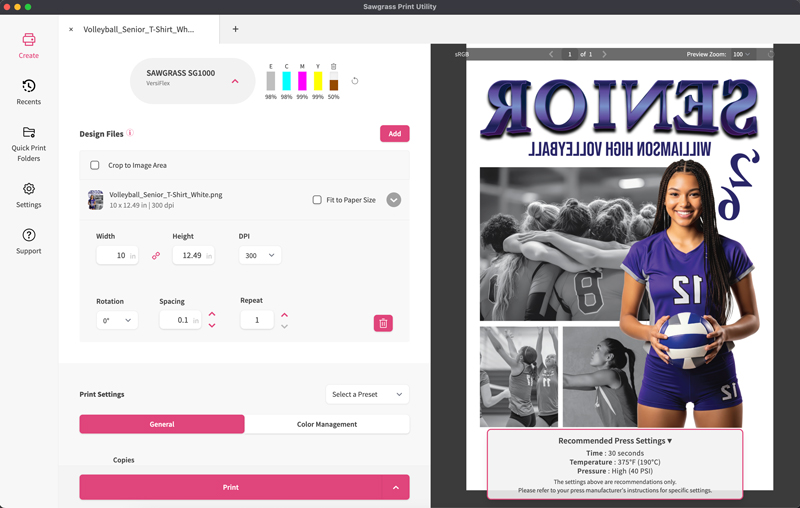Delete the design file with trash icon

(383, 323)
